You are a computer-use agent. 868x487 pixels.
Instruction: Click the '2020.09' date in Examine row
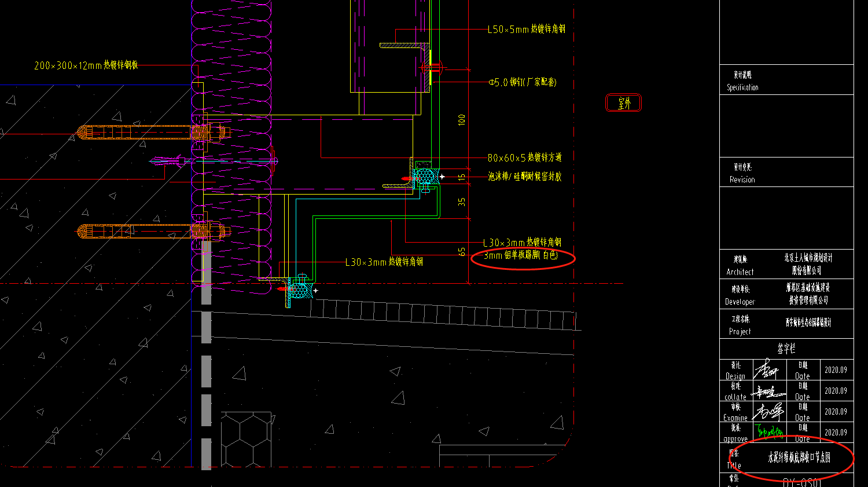pos(836,412)
